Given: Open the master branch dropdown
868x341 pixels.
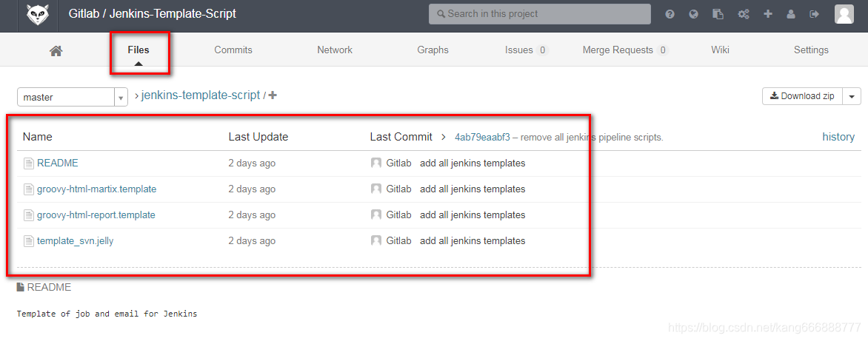Looking at the screenshot, I should click(73, 97).
